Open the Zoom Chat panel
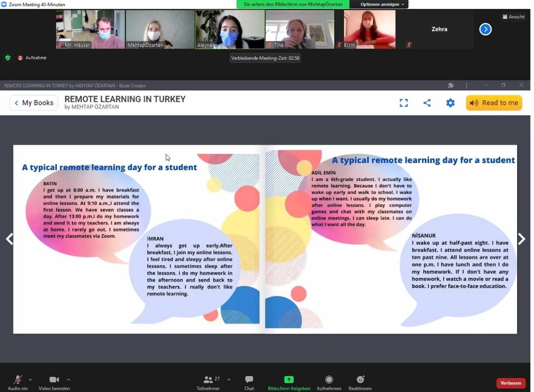 click(x=249, y=382)
